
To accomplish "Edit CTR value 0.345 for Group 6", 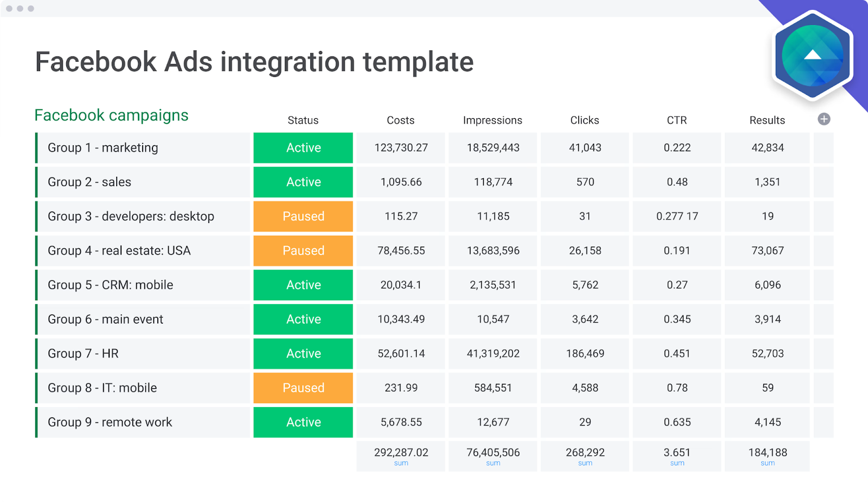I will pyautogui.click(x=677, y=319).
